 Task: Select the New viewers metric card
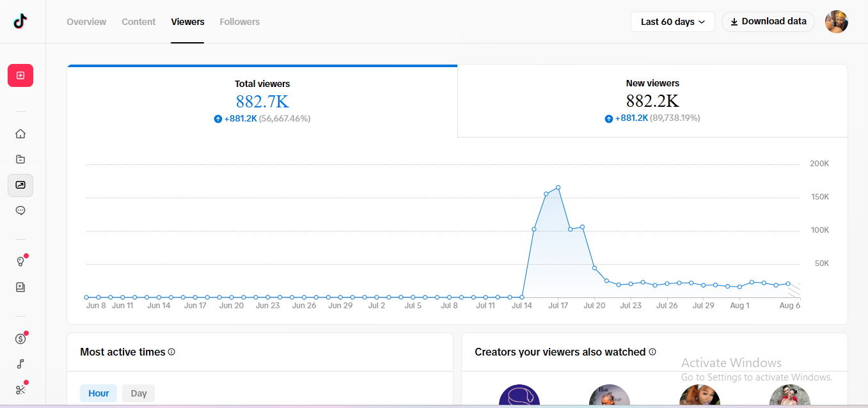click(652, 101)
